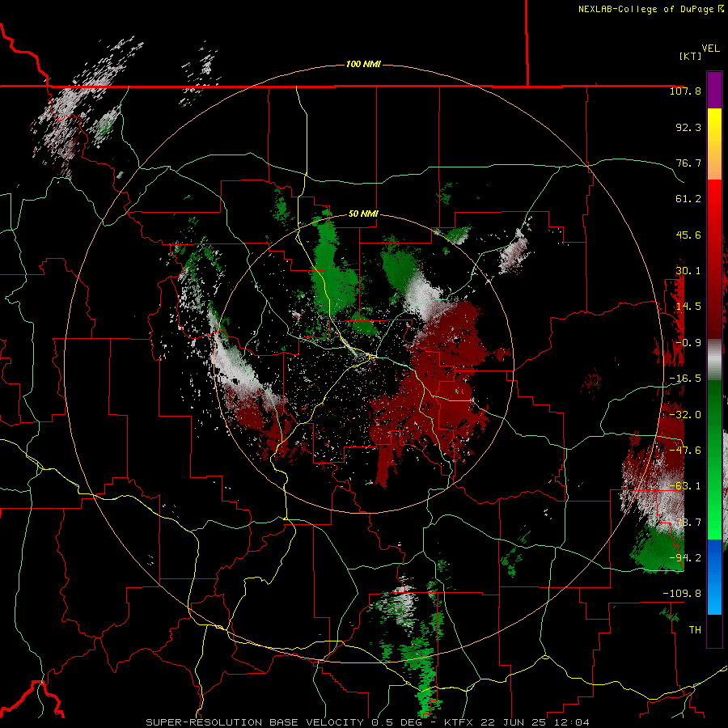Viewport: 728px width, 728px height.
Task: Click the 92.3 velocity scale value
Action: [x=688, y=127]
